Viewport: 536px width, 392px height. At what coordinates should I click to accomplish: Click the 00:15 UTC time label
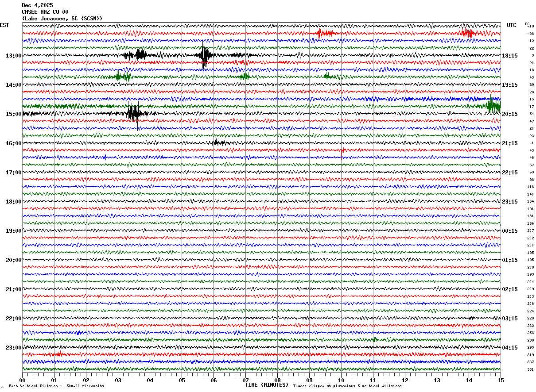(x=510, y=231)
